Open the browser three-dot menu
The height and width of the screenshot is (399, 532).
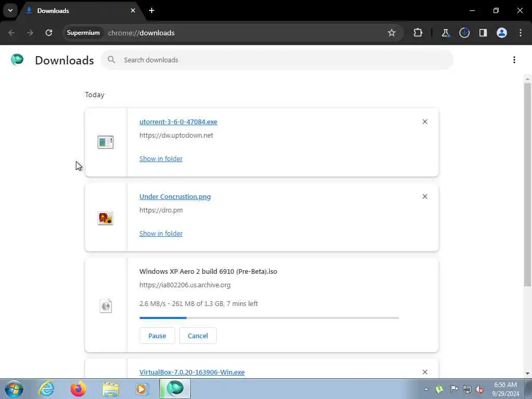[x=521, y=33]
